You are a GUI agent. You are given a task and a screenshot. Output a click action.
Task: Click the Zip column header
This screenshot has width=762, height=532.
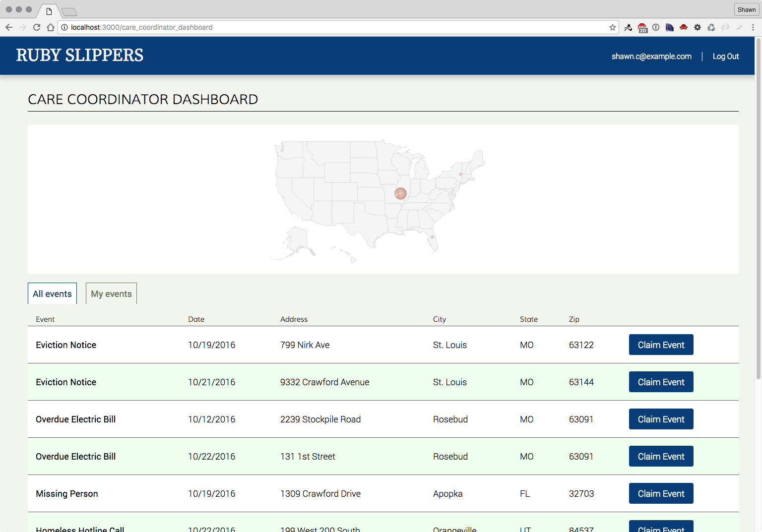pos(574,319)
